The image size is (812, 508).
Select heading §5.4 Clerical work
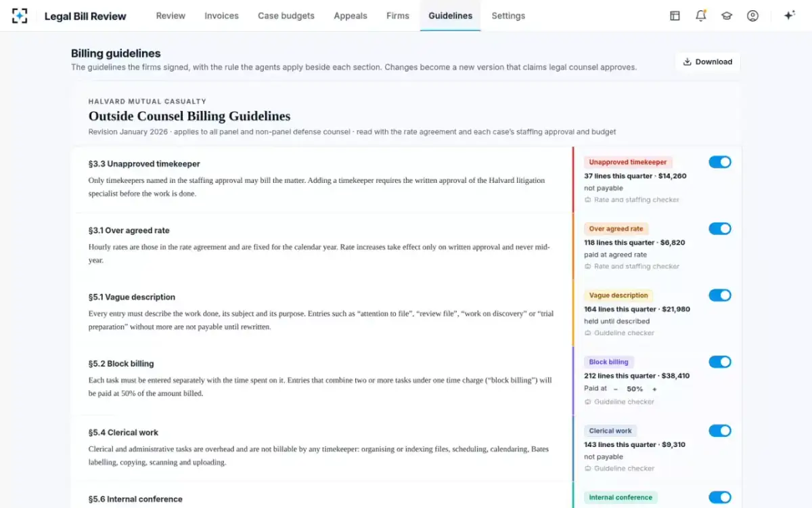pos(123,432)
